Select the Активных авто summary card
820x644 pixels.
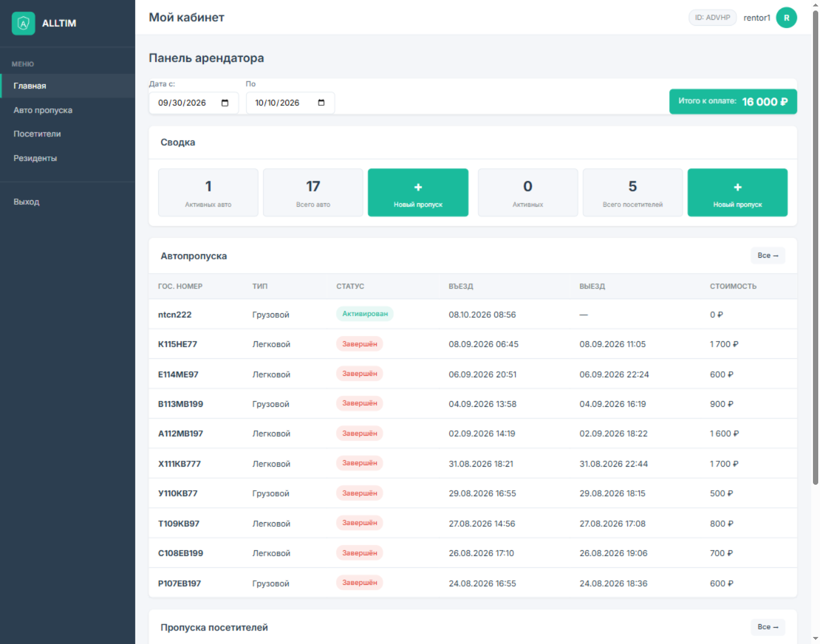pyautogui.click(x=208, y=193)
